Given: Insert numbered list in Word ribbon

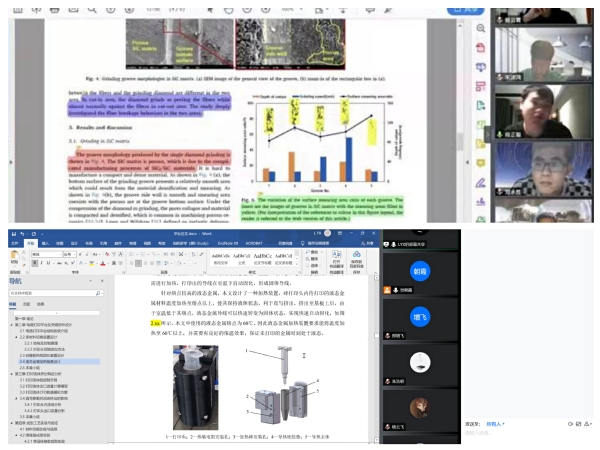Looking at the screenshot, I should click(143, 254).
